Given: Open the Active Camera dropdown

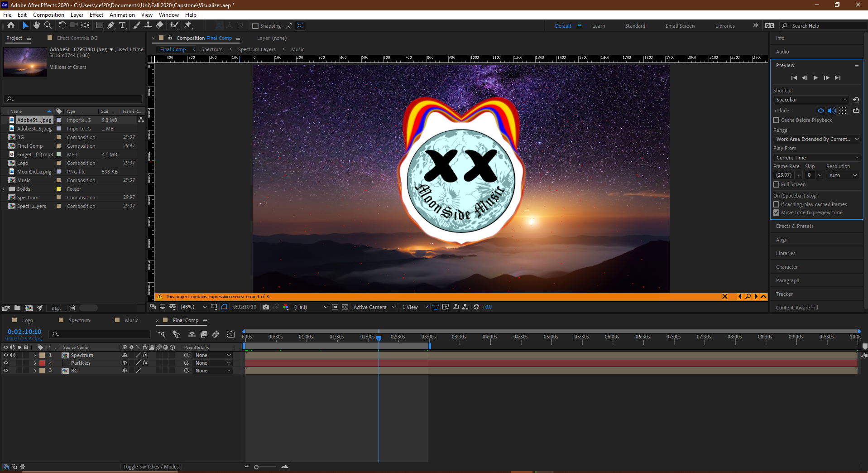Looking at the screenshot, I should 374,307.
